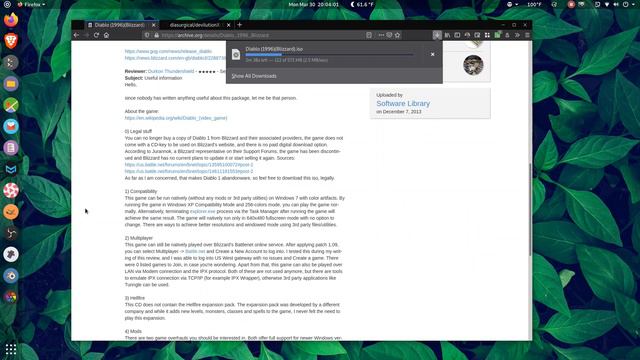Open the first us.battle.net forum link
Image resolution: width=640 pixels, height=360 pixels.
click(189, 164)
